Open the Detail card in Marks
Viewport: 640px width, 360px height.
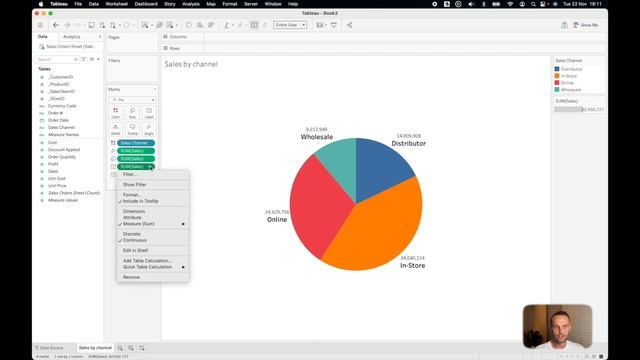tap(116, 130)
